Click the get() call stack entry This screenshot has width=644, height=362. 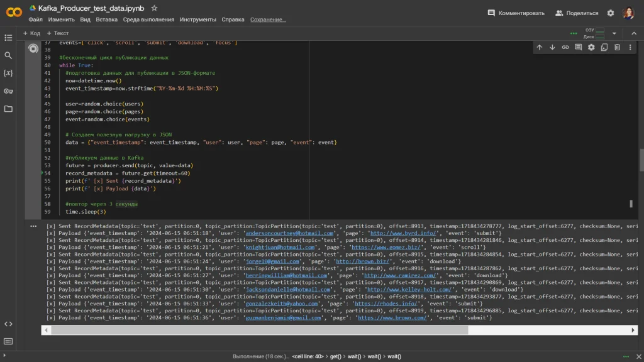point(336,357)
